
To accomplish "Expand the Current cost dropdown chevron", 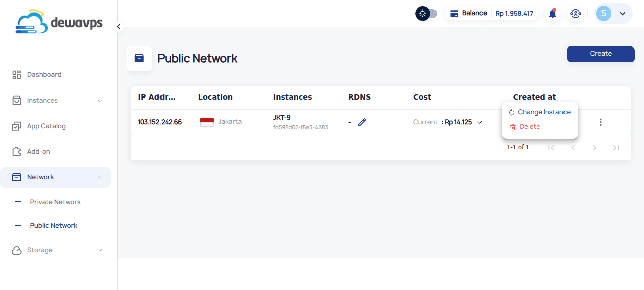I will coord(479,122).
